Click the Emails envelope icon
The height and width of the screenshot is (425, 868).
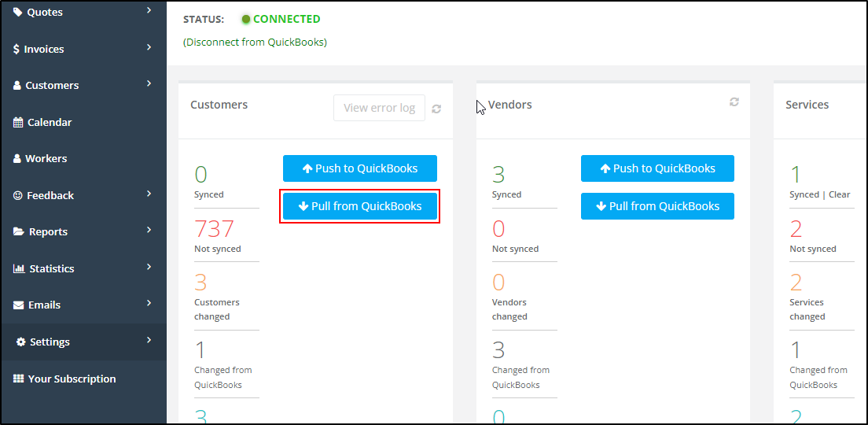[18, 305]
